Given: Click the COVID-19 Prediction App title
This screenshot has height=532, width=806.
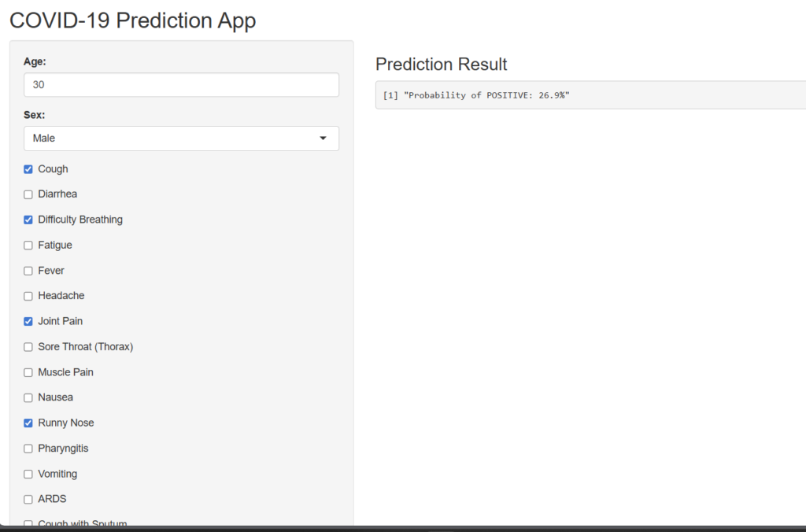Looking at the screenshot, I should coord(133,20).
